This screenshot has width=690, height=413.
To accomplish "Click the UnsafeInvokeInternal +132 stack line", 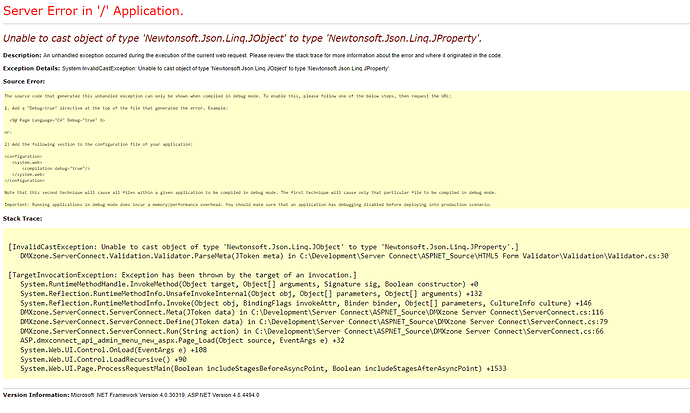I will (x=251, y=293).
